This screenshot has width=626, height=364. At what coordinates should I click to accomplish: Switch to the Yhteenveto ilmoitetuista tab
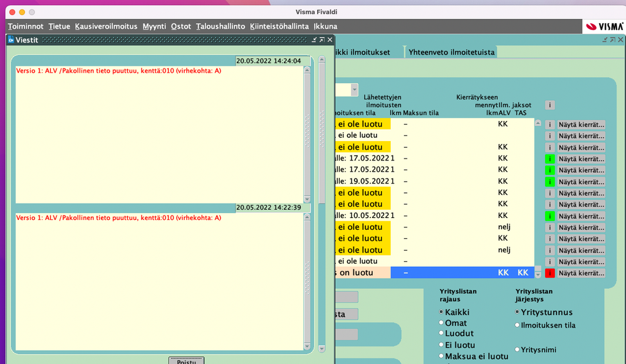pos(452,52)
